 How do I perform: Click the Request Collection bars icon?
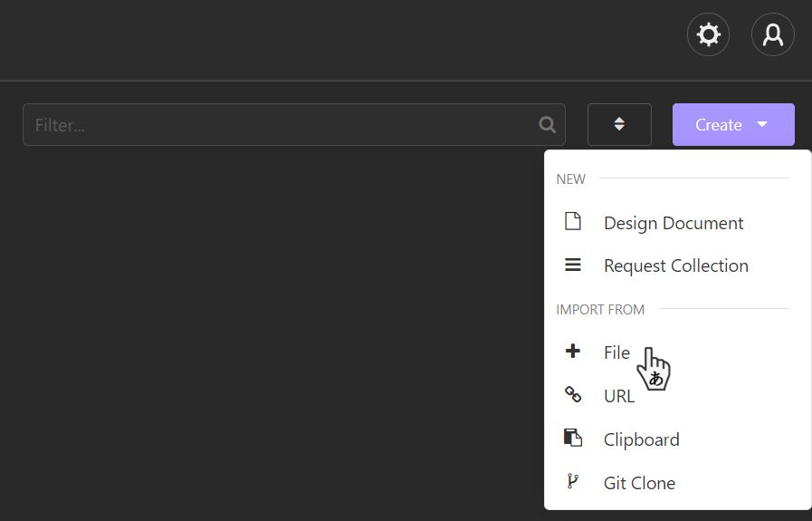pos(573,265)
